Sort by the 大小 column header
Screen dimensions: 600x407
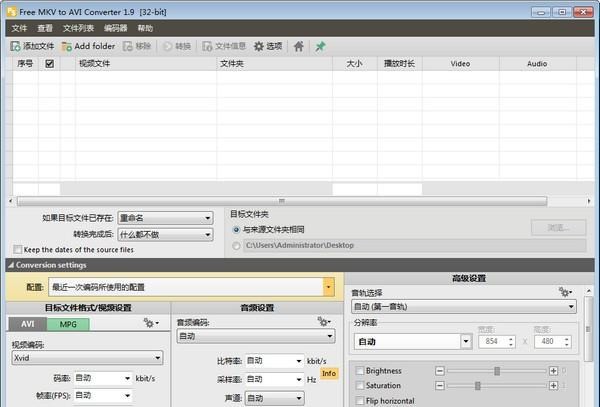[355, 63]
